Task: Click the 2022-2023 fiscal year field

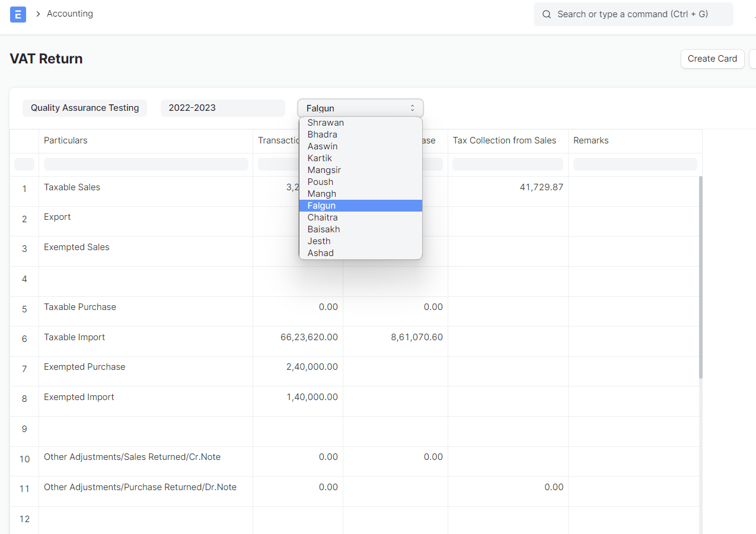Action: point(222,108)
